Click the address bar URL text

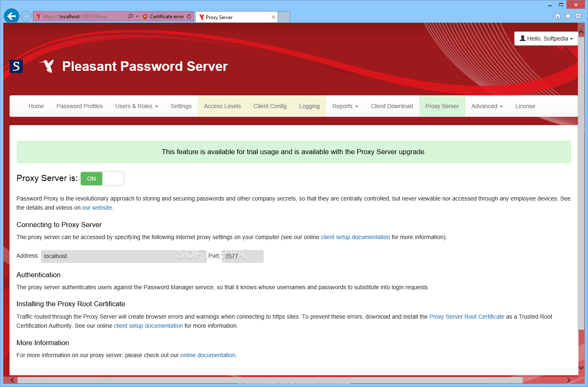point(75,17)
